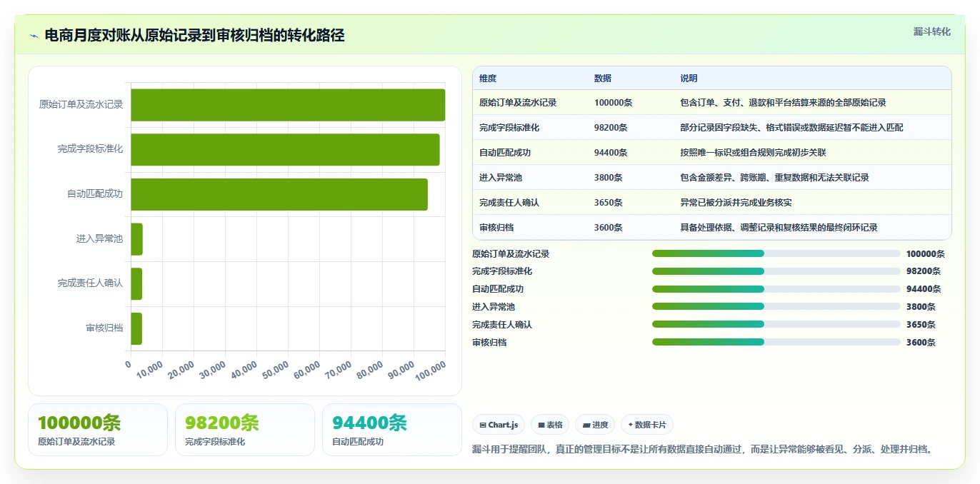Image resolution: width=980 pixels, height=484 pixels.
Task: Select the 表格 chip
Action: click(550, 425)
